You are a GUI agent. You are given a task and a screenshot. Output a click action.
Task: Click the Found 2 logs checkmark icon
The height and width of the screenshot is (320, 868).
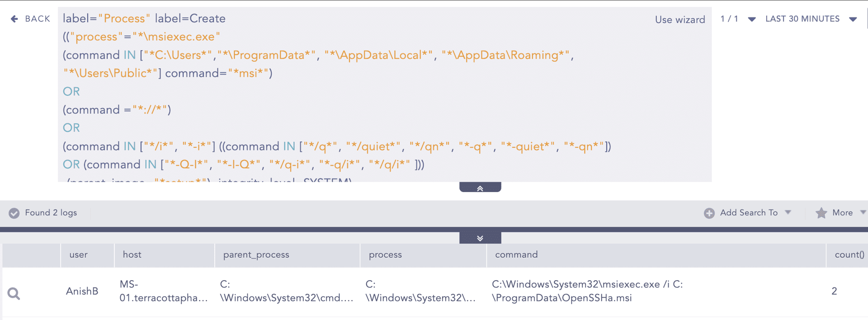pyautogui.click(x=14, y=213)
